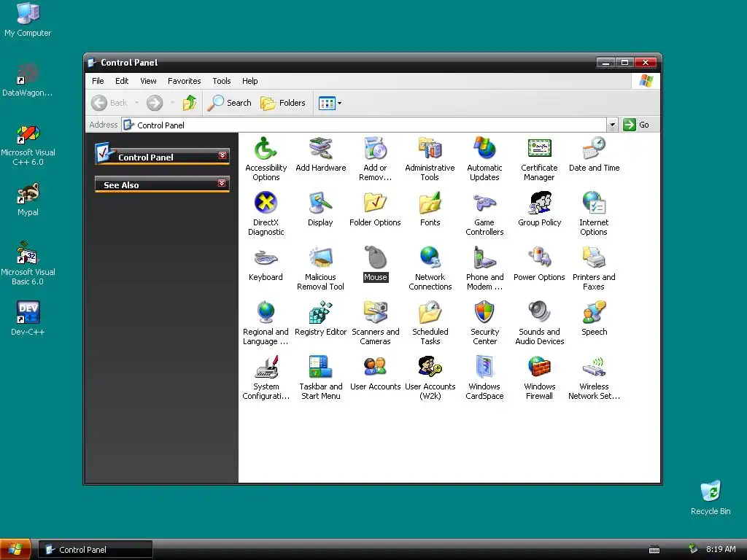The height and width of the screenshot is (560, 747).
Task: Select My Computer desktop icon
Action: click(x=28, y=20)
